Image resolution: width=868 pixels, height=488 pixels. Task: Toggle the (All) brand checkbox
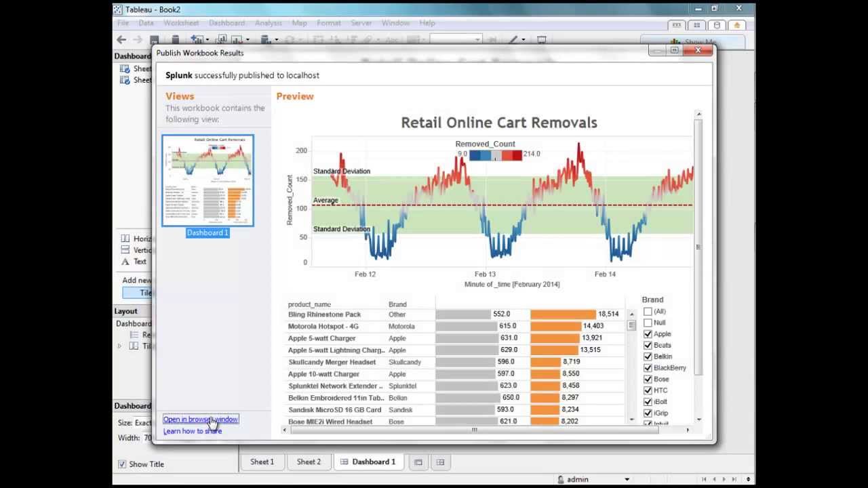click(x=648, y=312)
